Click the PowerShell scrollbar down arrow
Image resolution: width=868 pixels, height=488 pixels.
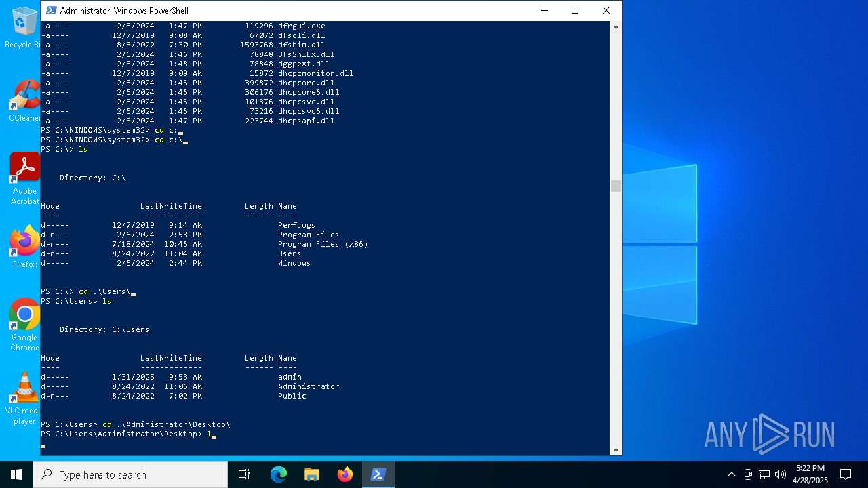click(616, 449)
